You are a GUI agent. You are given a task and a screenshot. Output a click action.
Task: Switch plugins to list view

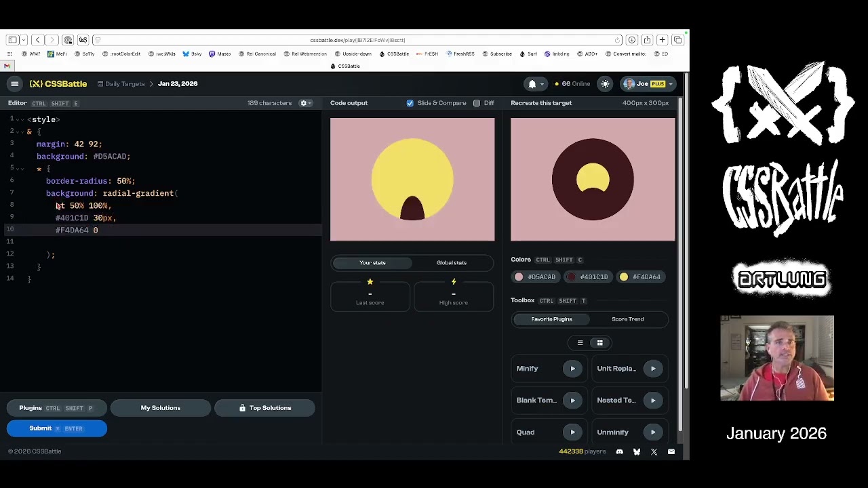580,343
